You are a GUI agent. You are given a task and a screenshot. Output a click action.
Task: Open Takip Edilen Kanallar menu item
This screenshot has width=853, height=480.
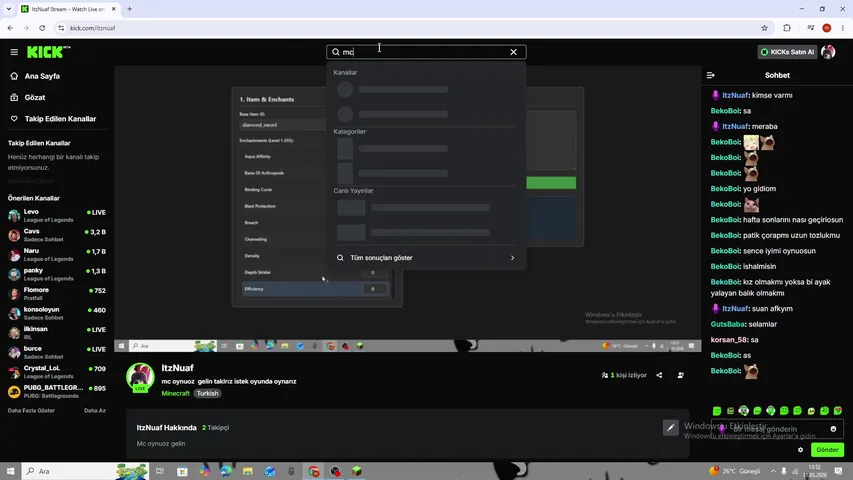point(60,119)
